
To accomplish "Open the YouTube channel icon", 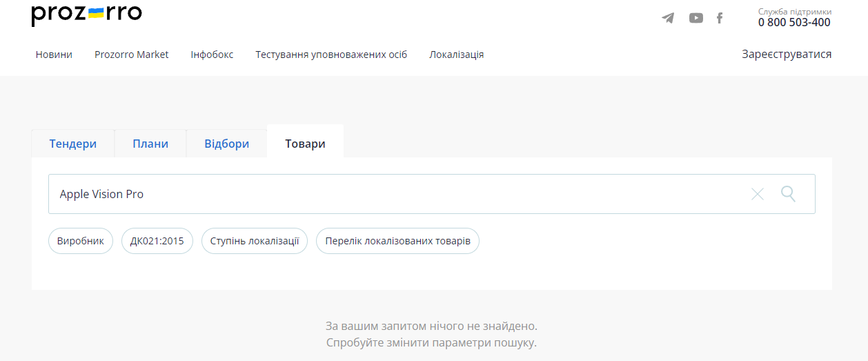I will tap(696, 18).
